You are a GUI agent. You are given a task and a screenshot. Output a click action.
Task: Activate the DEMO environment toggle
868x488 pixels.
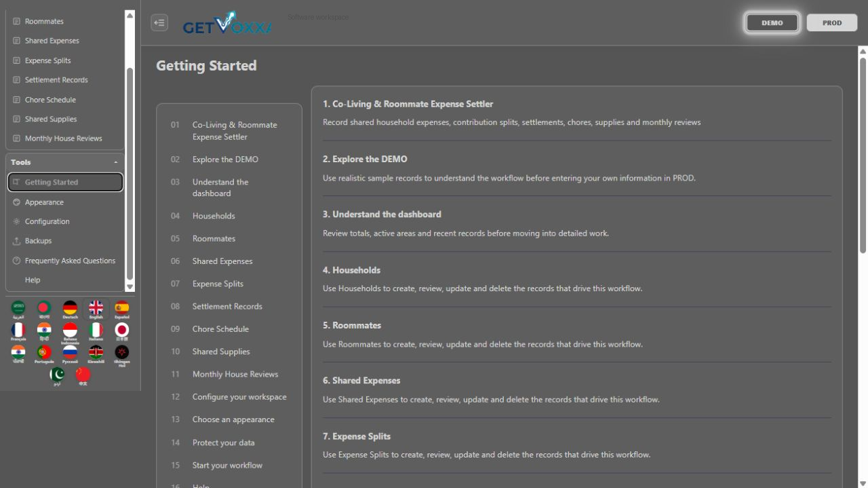772,22
